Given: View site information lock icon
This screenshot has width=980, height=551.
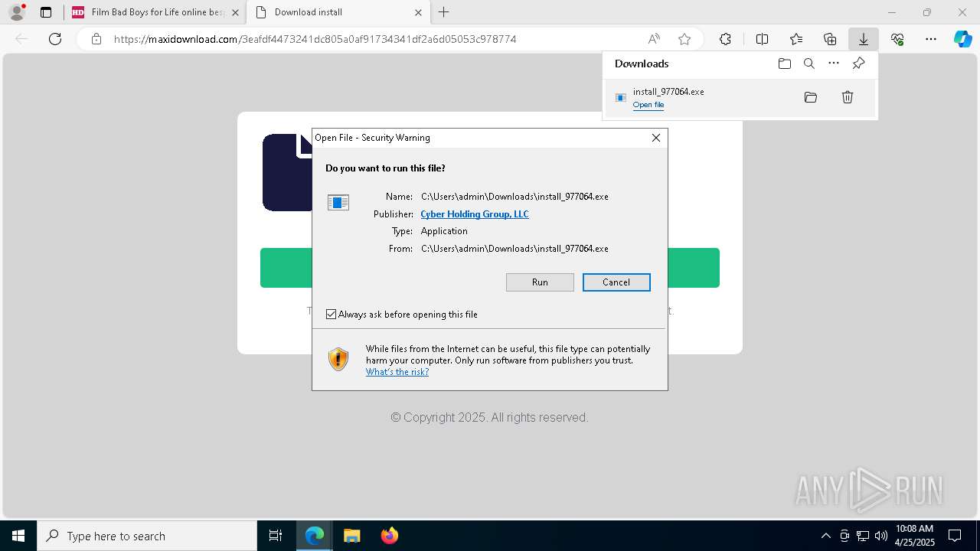Looking at the screenshot, I should pos(96,39).
